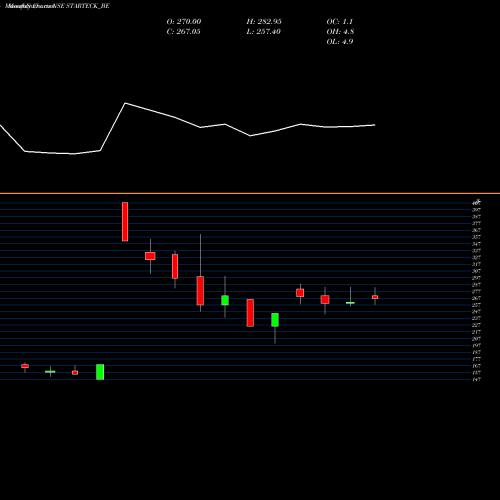Click the 267 price axis label
The height and width of the screenshot is (500, 500).
(476, 298)
